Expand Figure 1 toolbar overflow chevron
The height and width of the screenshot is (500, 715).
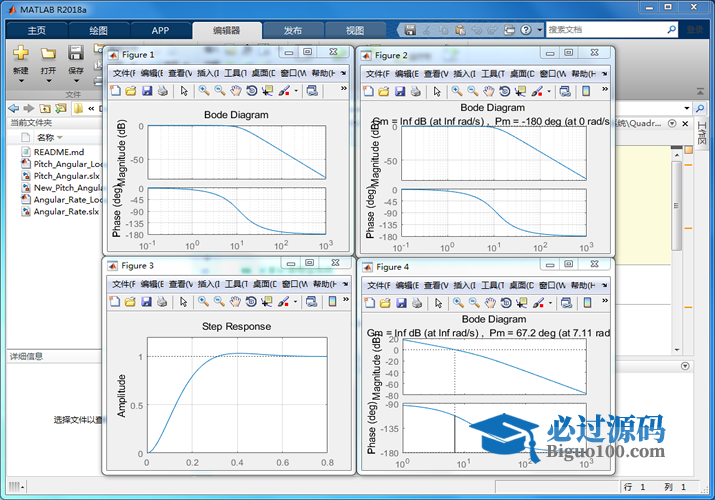[344, 90]
